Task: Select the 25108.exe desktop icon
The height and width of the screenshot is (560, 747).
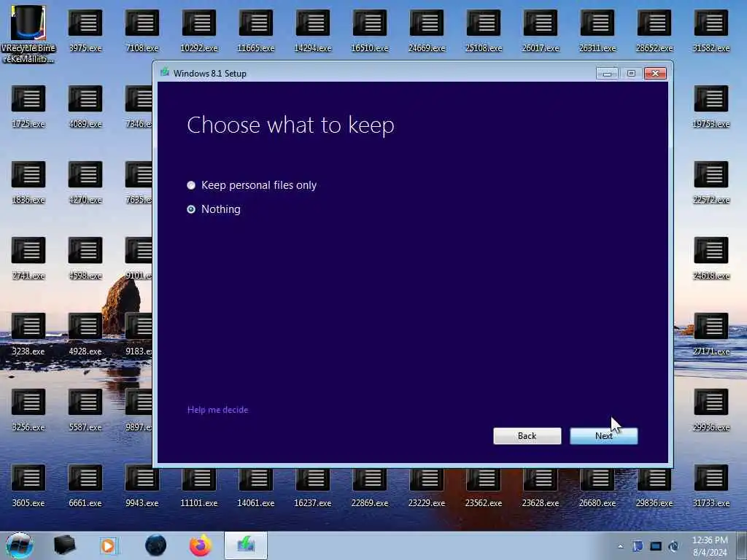Action: tap(484, 31)
